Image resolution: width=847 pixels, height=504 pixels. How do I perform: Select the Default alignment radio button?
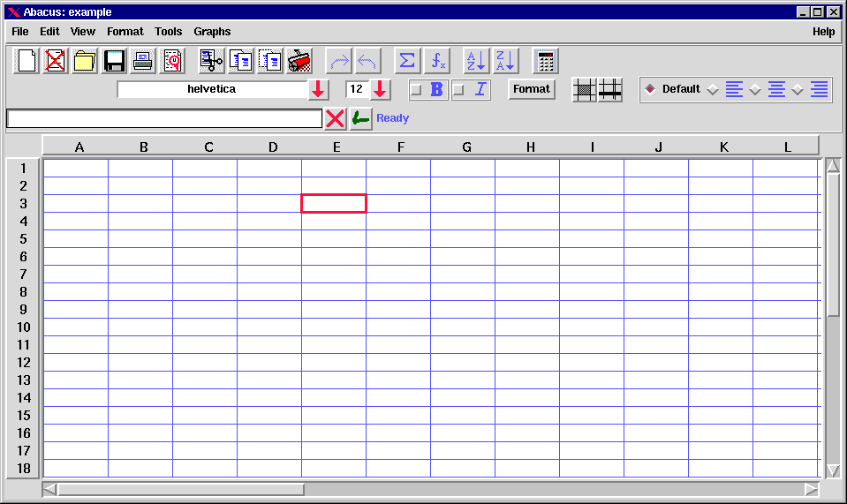click(650, 89)
